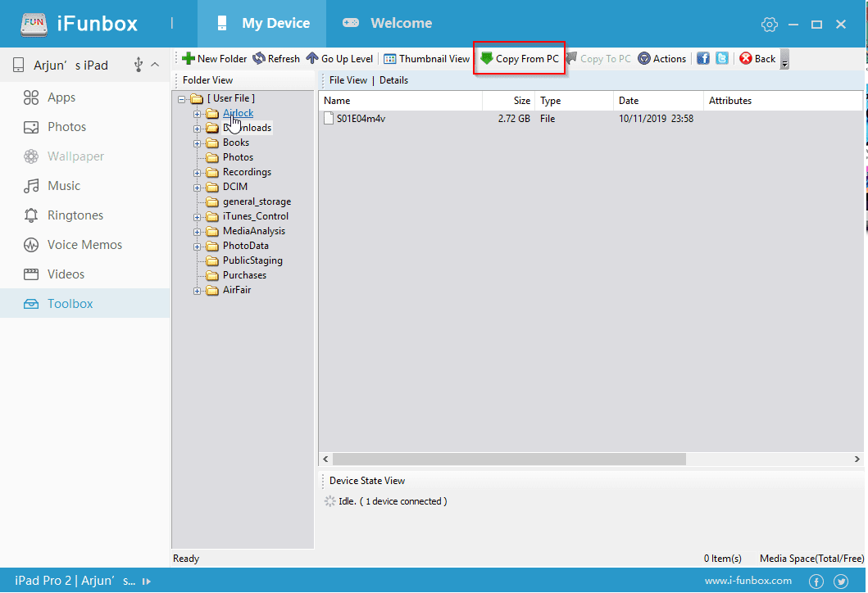Sort files by Type column header
Image resolution: width=868 pixels, height=593 pixels.
(x=574, y=101)
